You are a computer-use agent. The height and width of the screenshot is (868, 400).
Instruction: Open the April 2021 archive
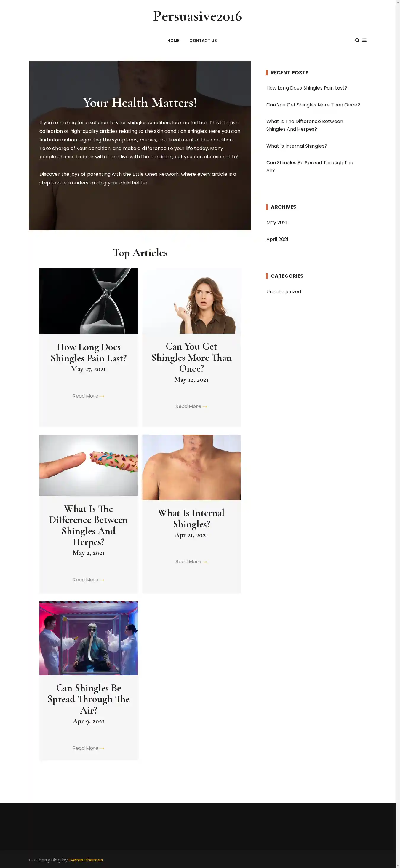(277, 239)
